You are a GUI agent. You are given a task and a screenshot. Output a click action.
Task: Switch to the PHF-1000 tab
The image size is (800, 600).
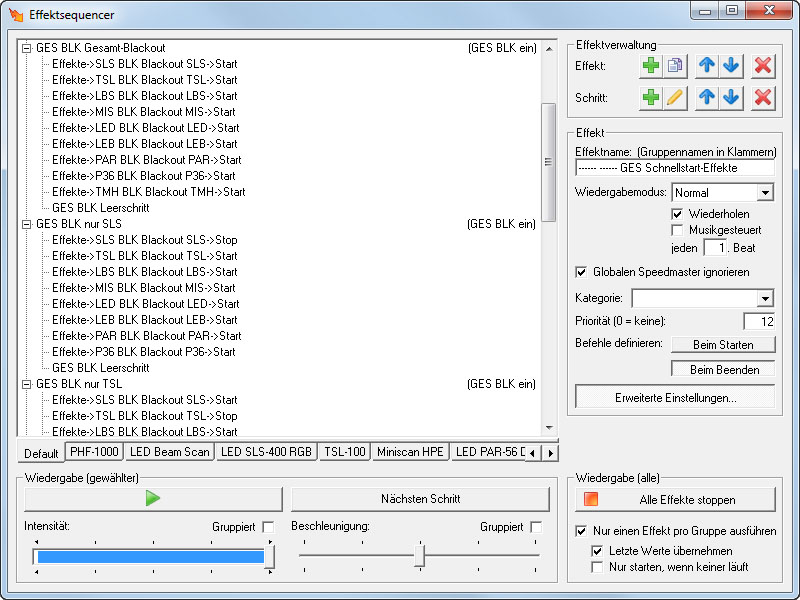coord(93,452)
